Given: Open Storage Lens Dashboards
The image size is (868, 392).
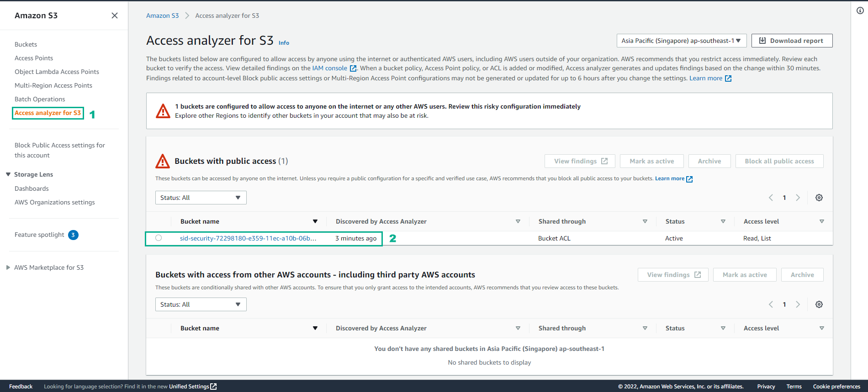Looking at the screenshot, I should (32, 188).
